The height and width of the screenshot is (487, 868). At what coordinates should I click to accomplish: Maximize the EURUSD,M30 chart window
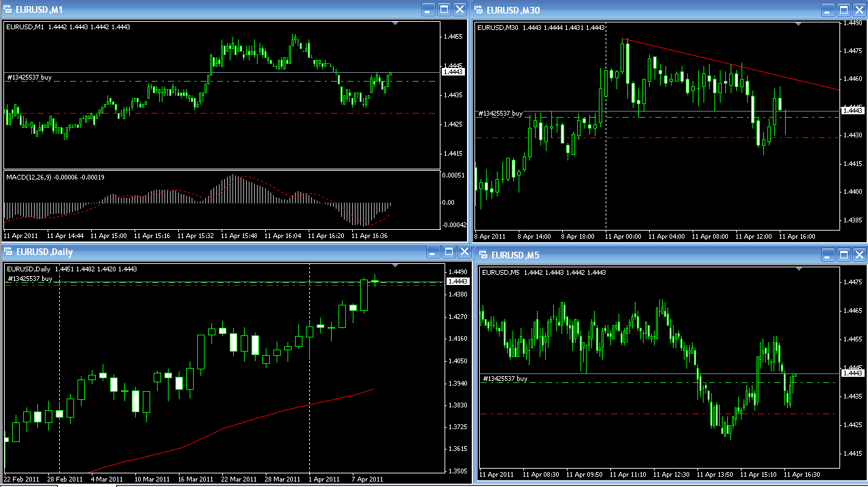point(844,10)
